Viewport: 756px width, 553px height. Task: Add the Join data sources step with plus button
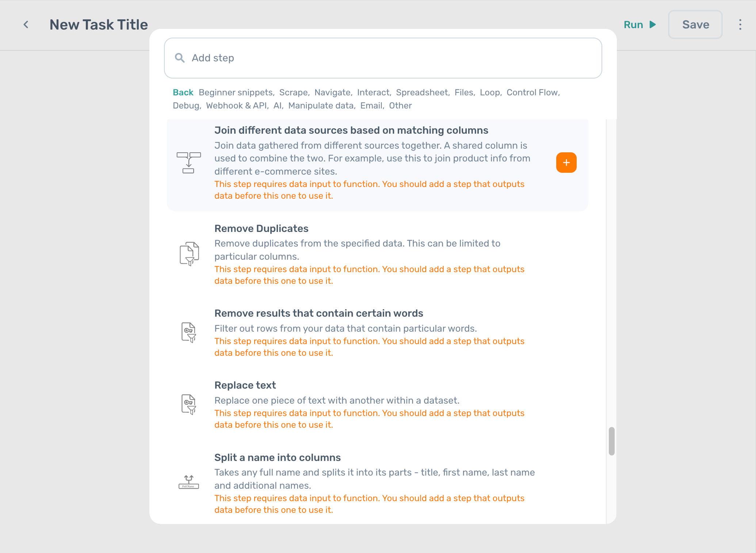click(566, 163)
